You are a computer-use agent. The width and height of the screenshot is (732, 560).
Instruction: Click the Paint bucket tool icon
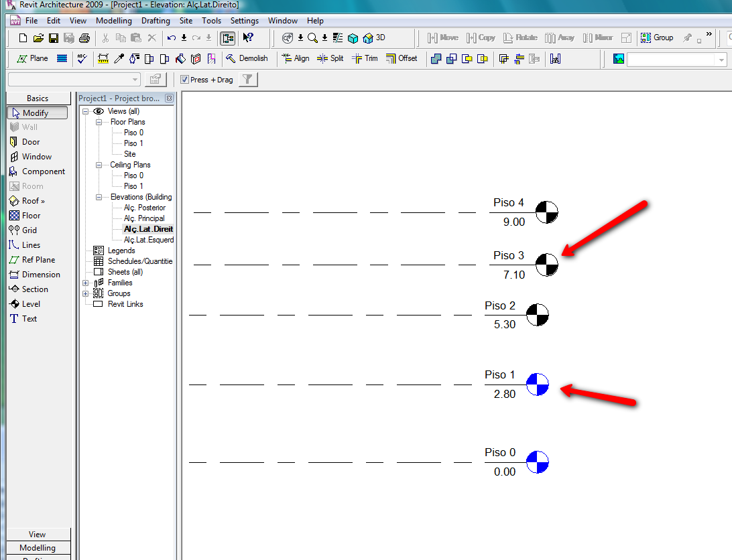(x=180, y=58)
